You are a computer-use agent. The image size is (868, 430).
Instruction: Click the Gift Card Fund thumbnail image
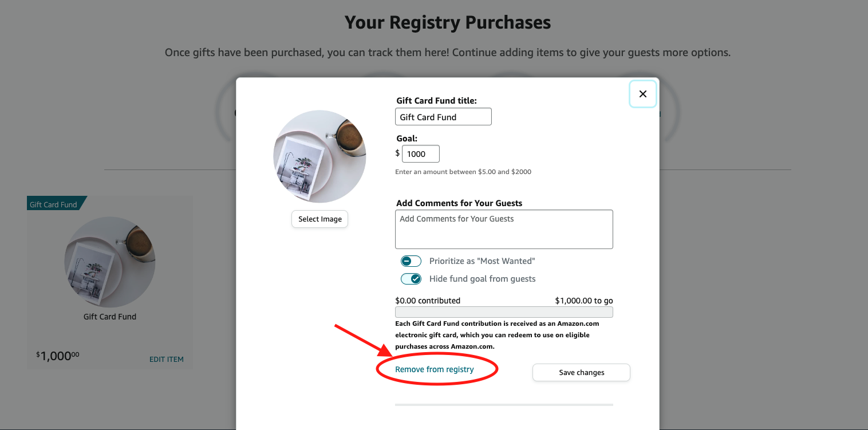109,262
